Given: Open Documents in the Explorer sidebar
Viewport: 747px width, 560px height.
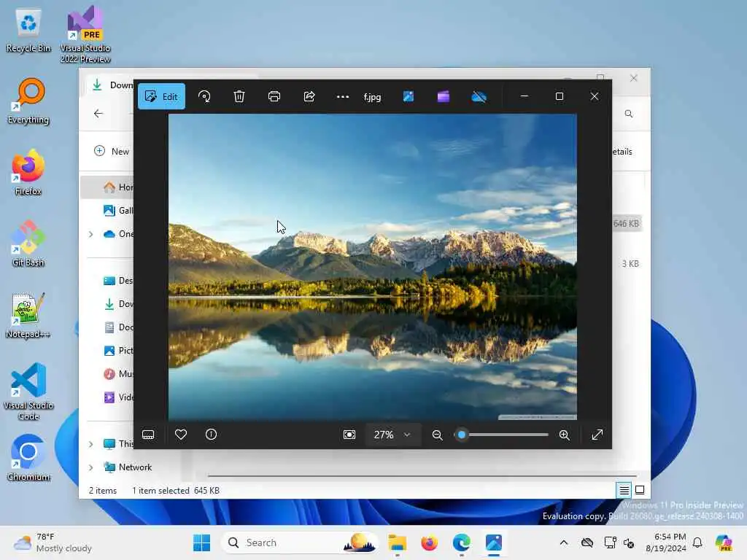Looking at the screenshot, I should pyautogui.click(x=118, y=327).
